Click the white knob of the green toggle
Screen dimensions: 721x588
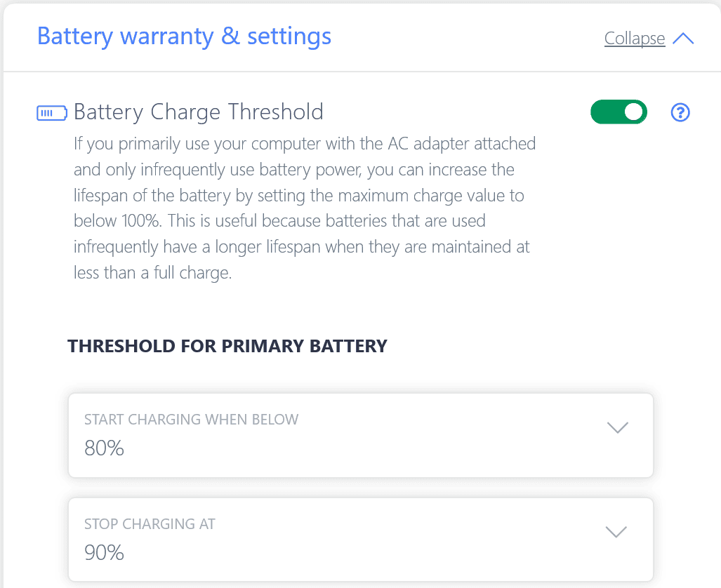(634, 112)
